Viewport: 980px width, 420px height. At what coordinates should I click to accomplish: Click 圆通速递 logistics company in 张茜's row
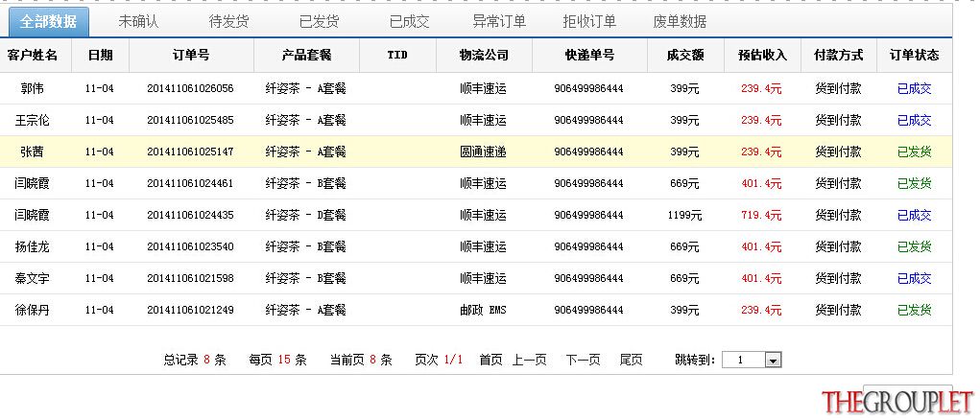(x=483, y=152)
